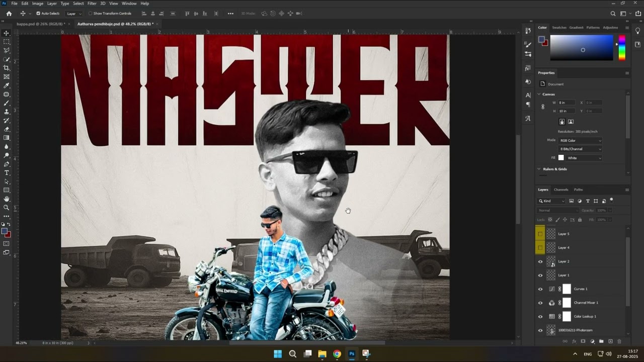
Task: Open the Image menu
Action: pyautogui.click(x=38, y=4)
